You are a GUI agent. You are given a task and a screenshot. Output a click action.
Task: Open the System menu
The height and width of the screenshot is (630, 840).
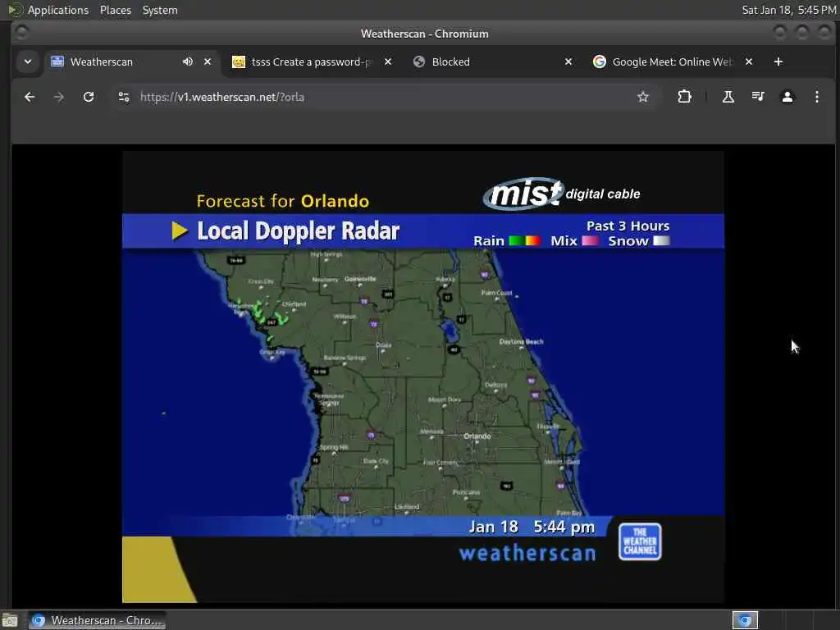coord(160,10)
